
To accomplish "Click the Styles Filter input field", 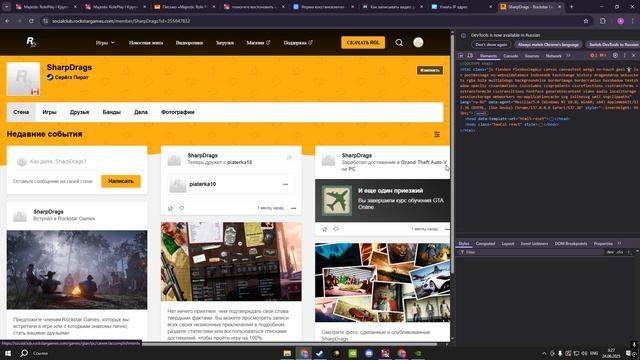I will [533, 252].
